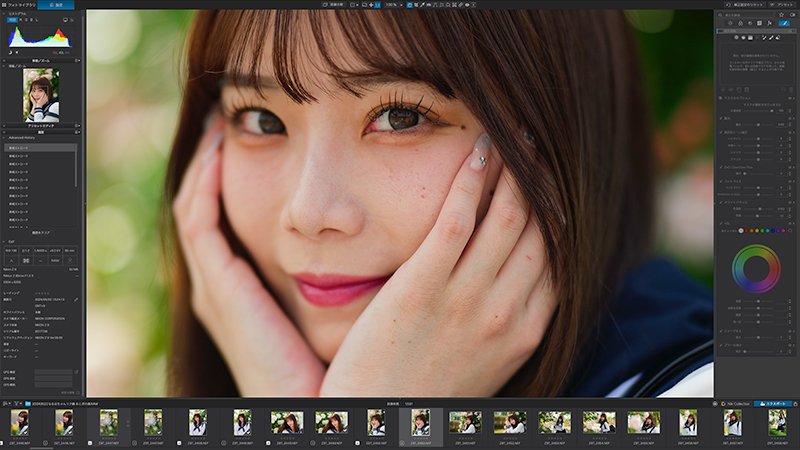
Task: Open the Effects fx tab icon
Action: [769, 23]
